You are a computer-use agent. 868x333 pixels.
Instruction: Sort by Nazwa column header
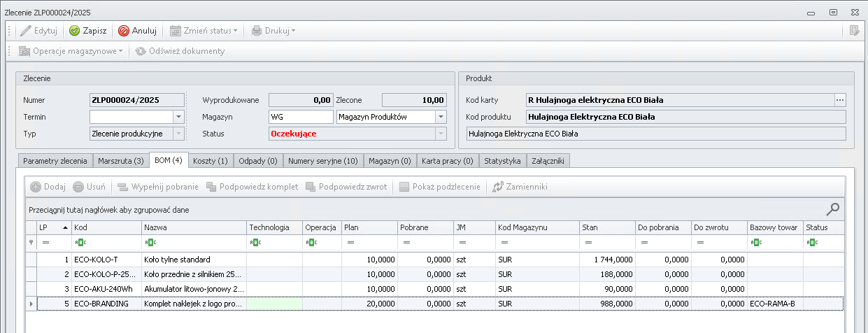194,227
